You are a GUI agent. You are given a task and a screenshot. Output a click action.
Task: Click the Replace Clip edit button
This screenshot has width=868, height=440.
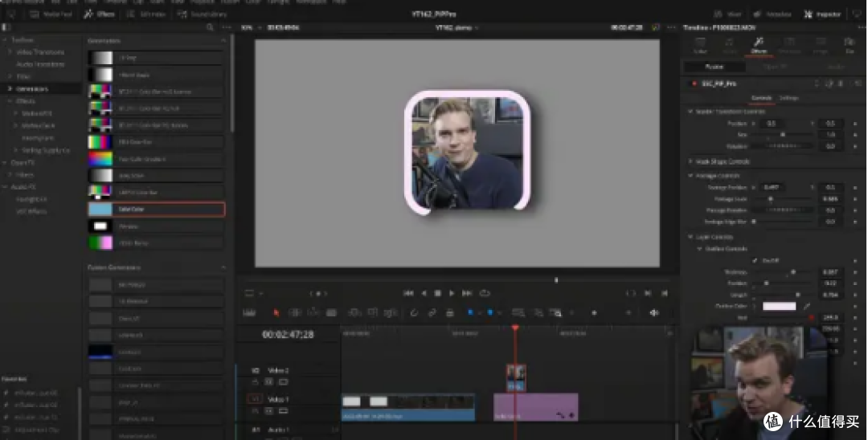(x=391, y=313)
